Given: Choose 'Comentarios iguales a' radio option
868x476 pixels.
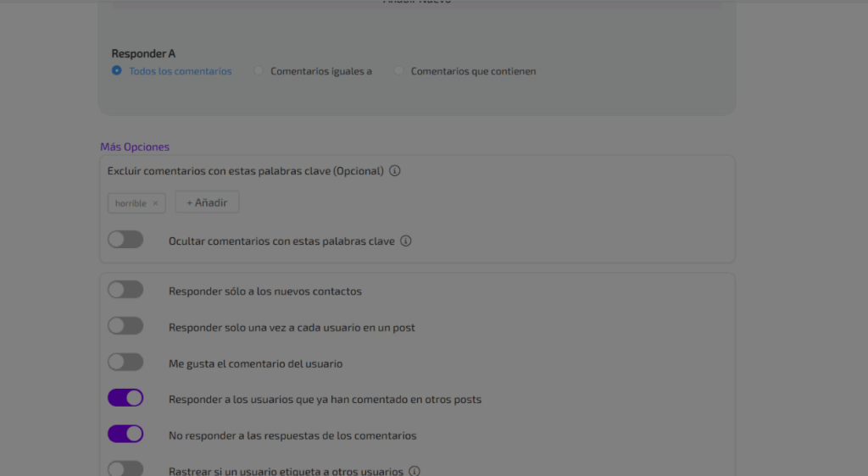Looking at the screenshot, I should tap(259, 71).
